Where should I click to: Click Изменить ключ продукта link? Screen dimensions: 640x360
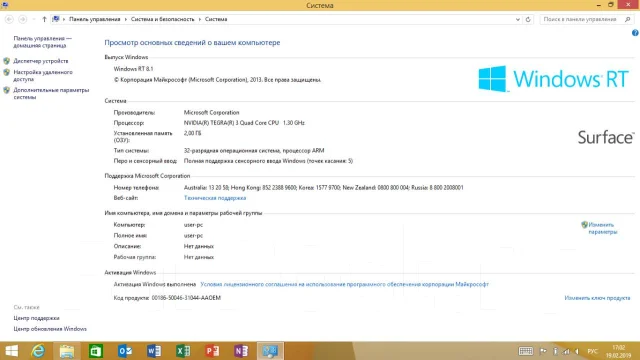pyautogui.click(x=597, y=298)
